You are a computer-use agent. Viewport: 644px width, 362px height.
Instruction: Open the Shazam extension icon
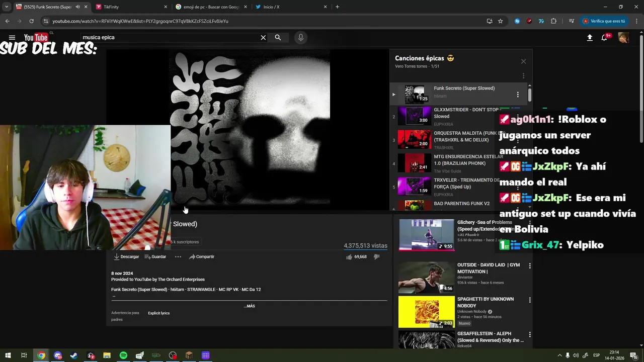pyautogui.click(x=517, y=21)
